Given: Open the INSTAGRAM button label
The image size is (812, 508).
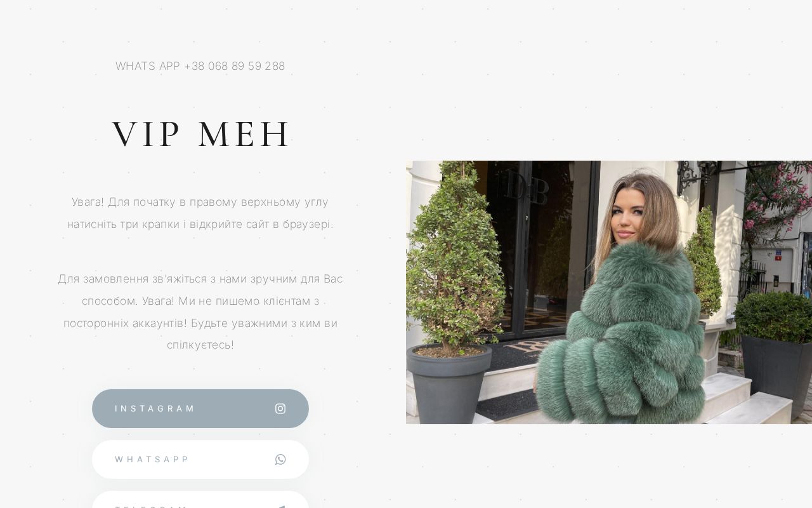Looking at the screenshot, I should point(155,408).
